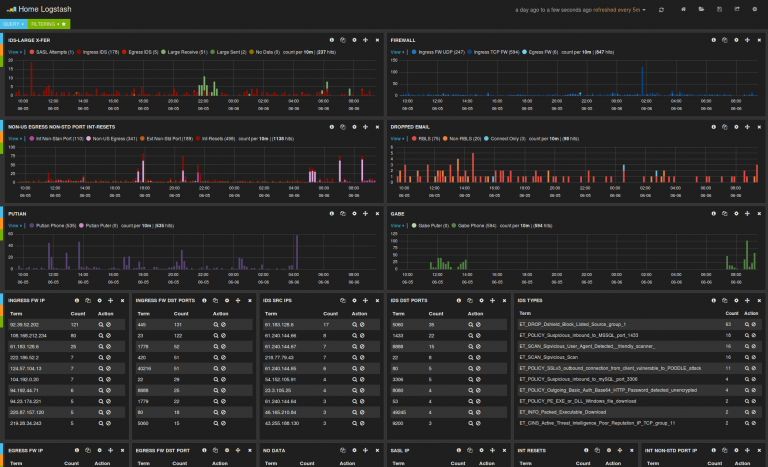
Task: Filter on ET_SCAN_Sipvicious_Scan with its magnifier icon
Action: (x=747, y=357)
